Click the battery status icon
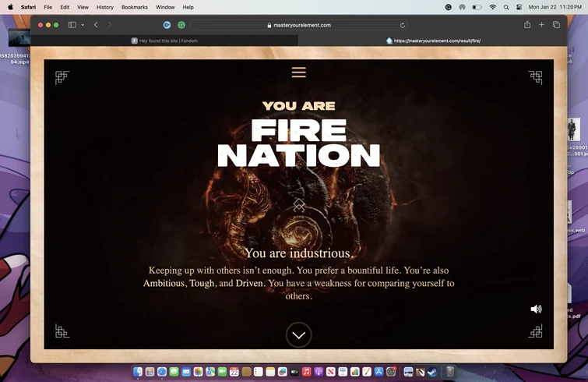The width and height of the screenshot is (588, 382). tap(477, 7)
